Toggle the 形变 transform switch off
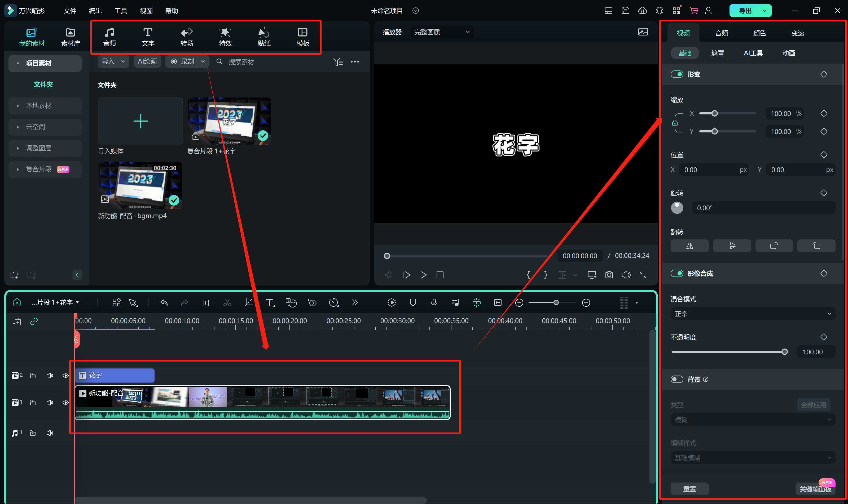This screenshot has height=504, width=848. [677, 74]
